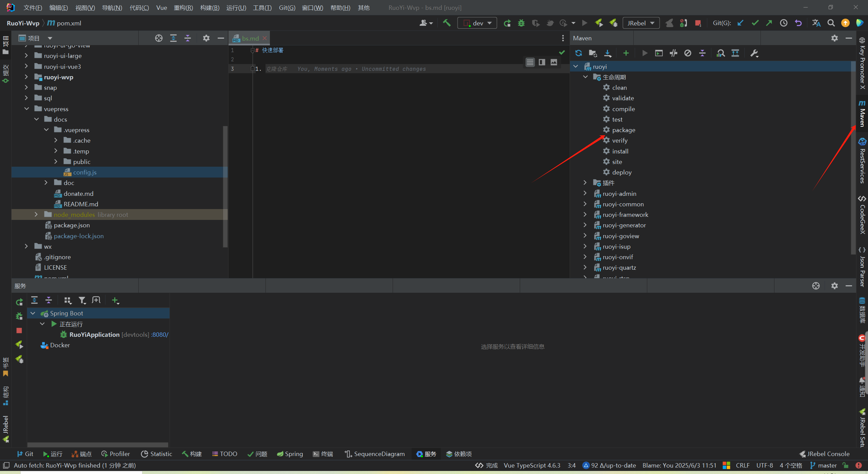Expand all icon in Project panel
Screen dimensions: 868x474
[x=173, y=38]
